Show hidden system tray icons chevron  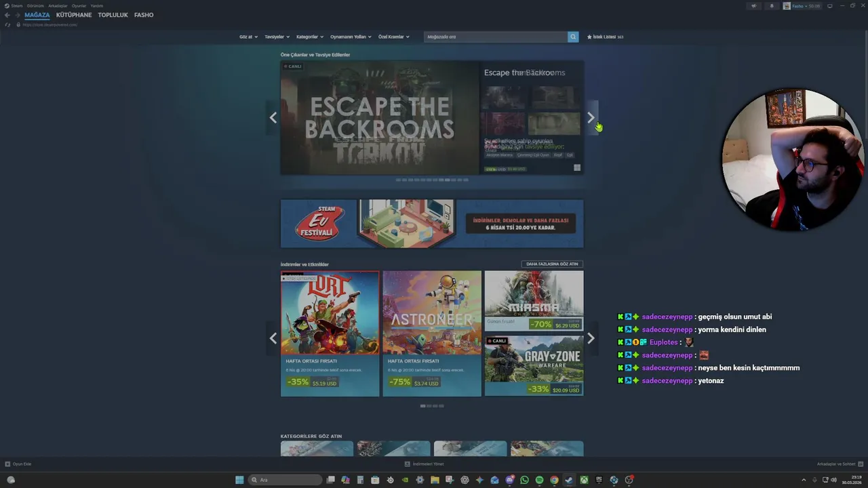(804, 480)
